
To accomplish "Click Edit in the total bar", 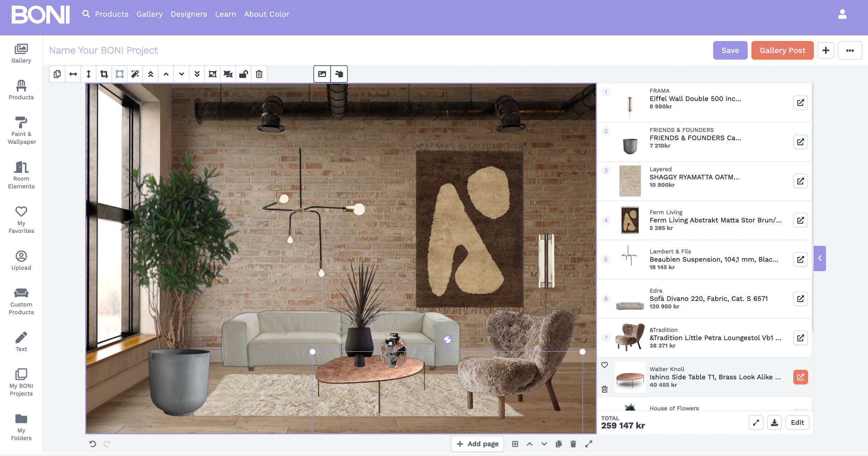I will (797, 423).
